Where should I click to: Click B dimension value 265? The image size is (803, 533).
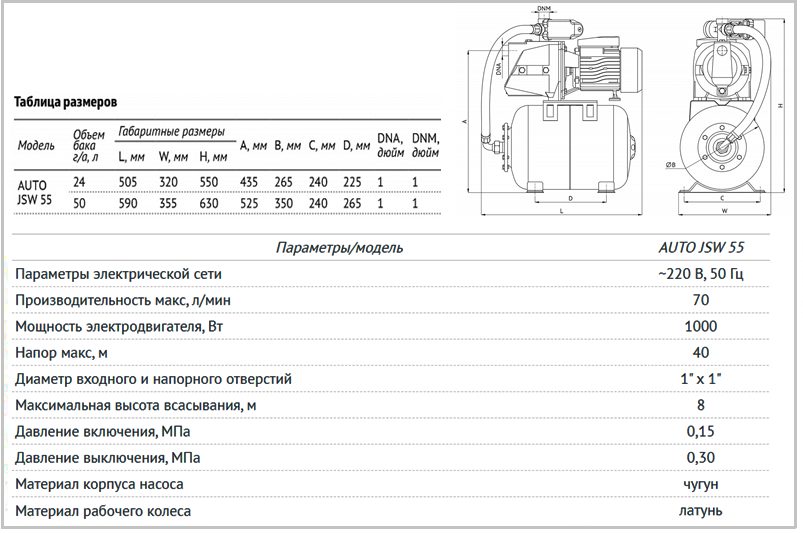point(283,182)
